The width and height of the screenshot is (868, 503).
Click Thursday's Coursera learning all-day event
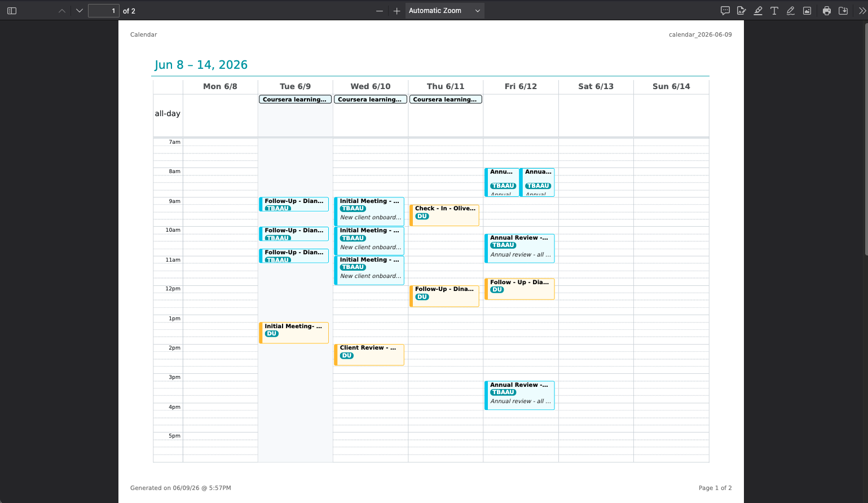click(445, 99)
